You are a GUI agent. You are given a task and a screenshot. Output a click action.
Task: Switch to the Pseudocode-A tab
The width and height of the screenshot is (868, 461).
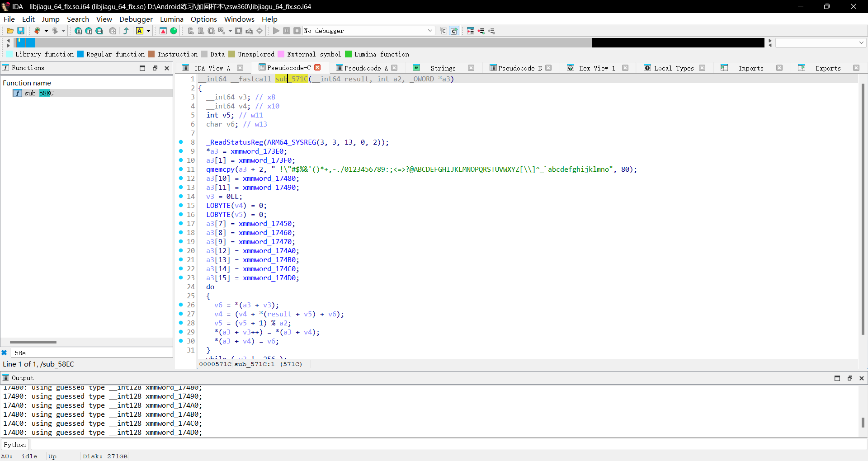click(366, 68)
